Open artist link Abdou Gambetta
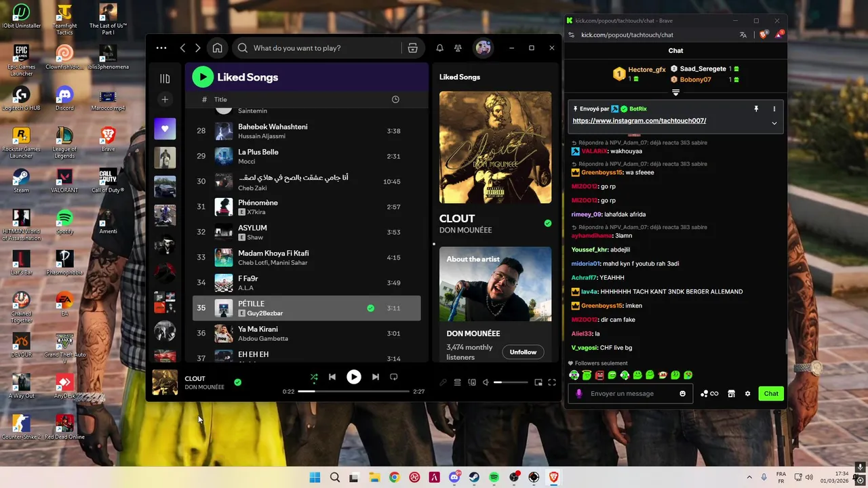The height and width of the screenshot is (488, 868). pos(263,339)
